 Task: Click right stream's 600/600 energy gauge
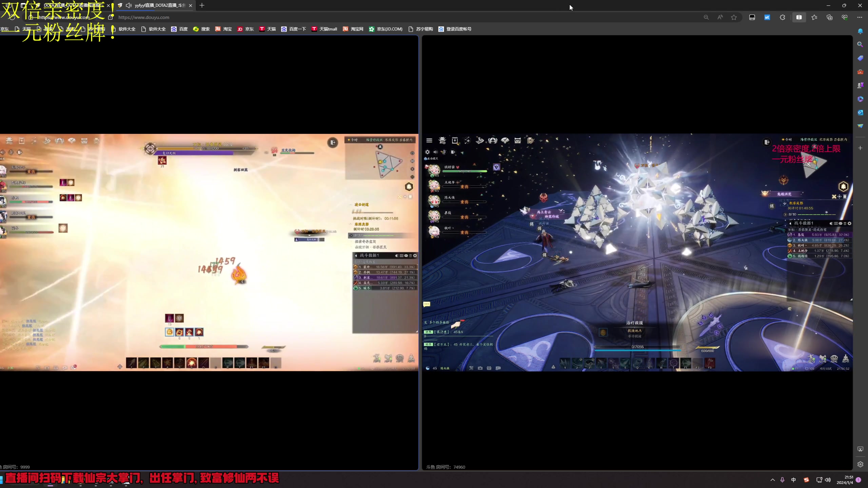pyautogui.click(x=708, y=349)
